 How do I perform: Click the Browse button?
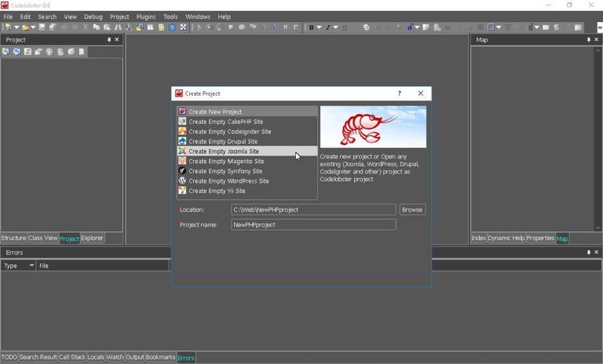pyautogui.click(x=412, y=209)
